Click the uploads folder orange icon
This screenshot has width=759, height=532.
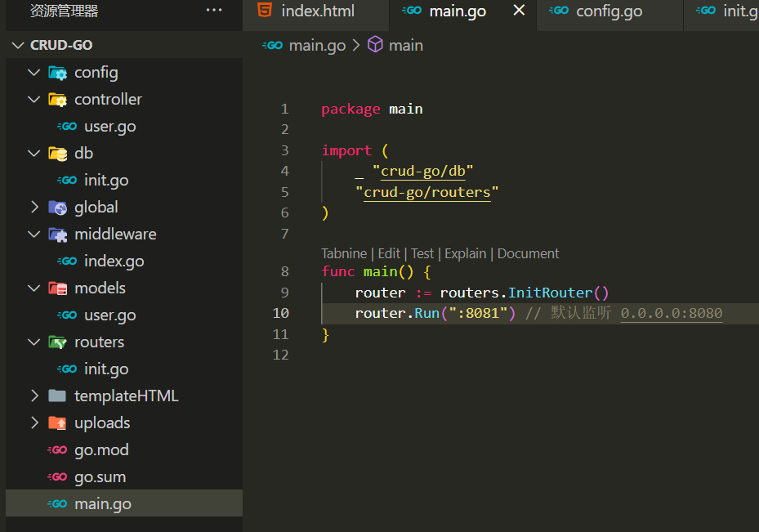pos(58,423)
